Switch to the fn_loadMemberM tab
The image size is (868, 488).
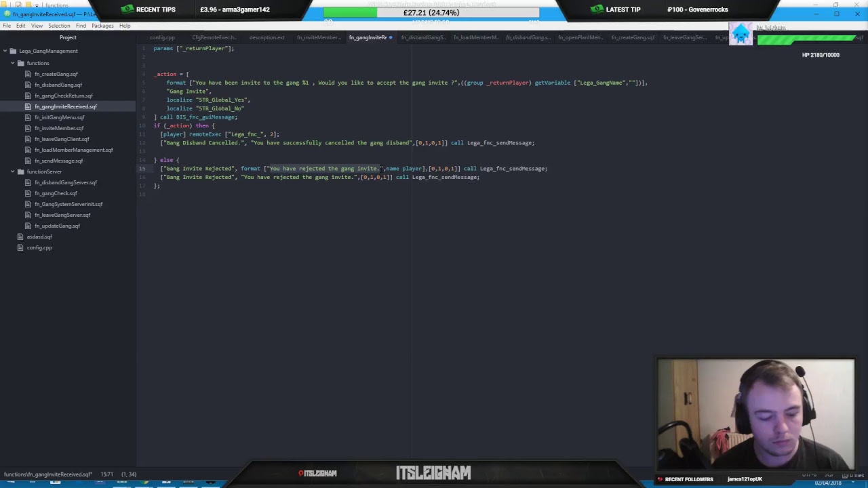[475, 38]
